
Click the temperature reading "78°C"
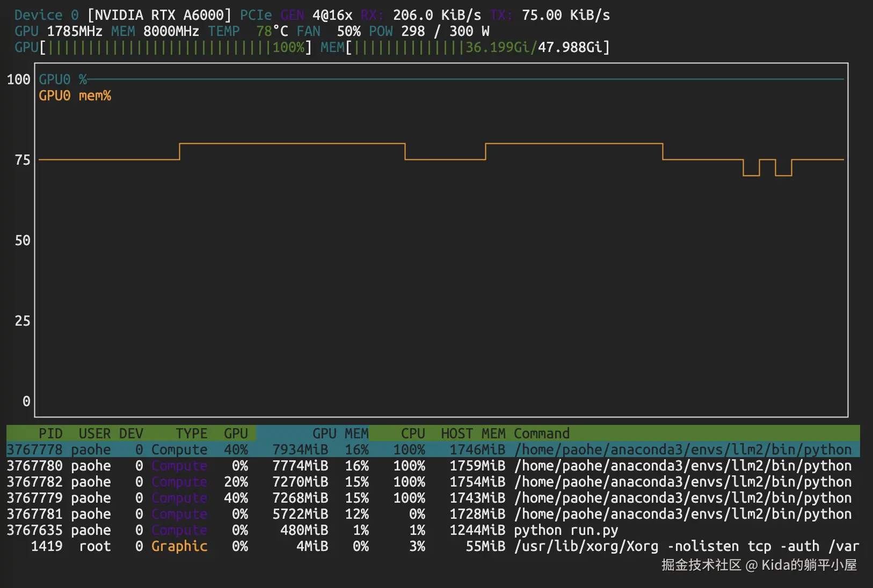[272, 31]
